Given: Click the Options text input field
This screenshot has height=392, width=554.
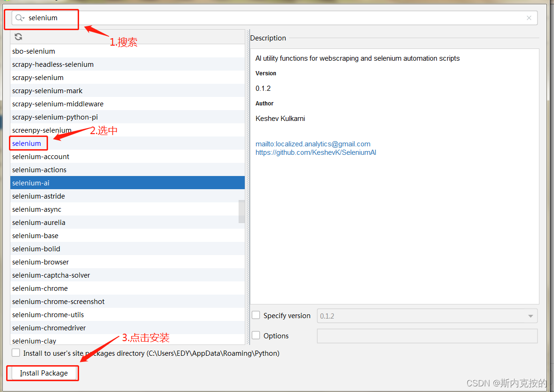Looking at the screenshot, I should (427, 336).
